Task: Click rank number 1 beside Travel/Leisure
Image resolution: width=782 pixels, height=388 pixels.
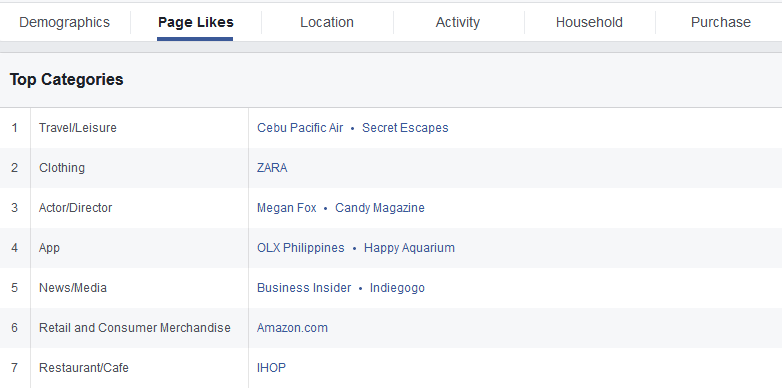Action: (14, 128)
